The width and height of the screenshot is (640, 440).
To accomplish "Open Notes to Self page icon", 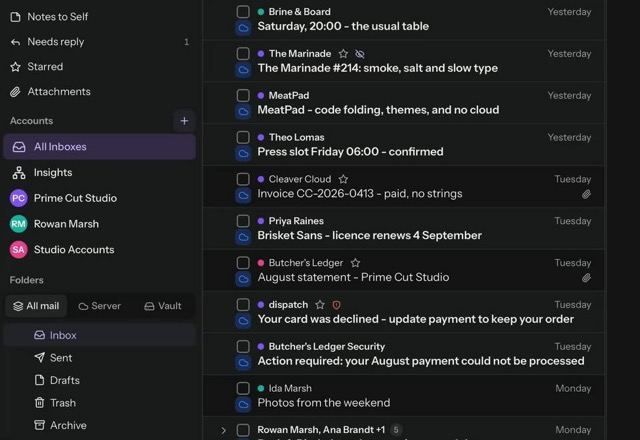I will tap(16, 17).
